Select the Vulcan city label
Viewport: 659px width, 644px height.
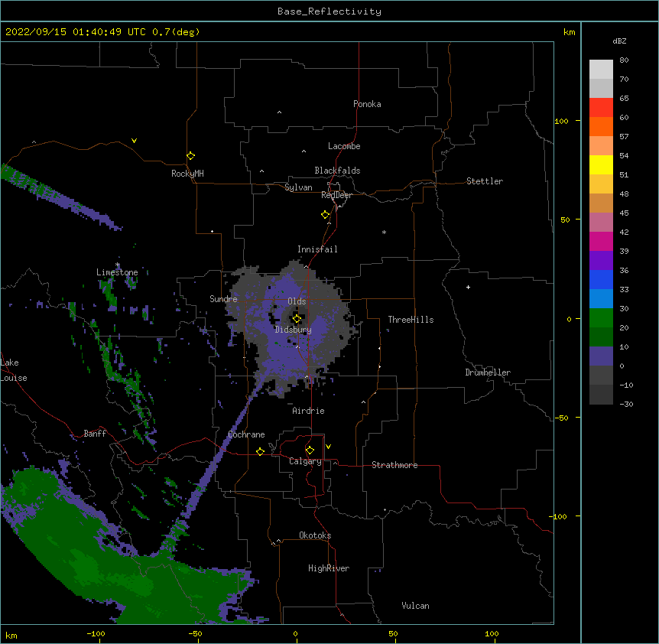pos(415,606)
